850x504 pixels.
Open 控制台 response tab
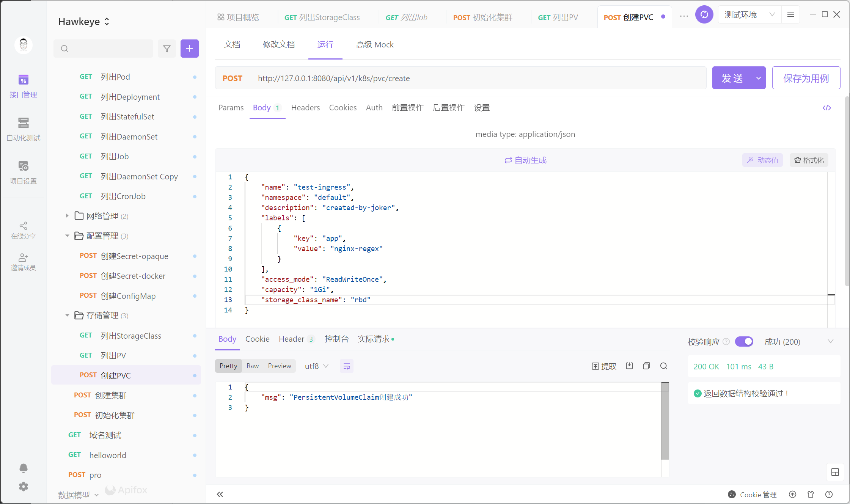click(x=336, y=339)
